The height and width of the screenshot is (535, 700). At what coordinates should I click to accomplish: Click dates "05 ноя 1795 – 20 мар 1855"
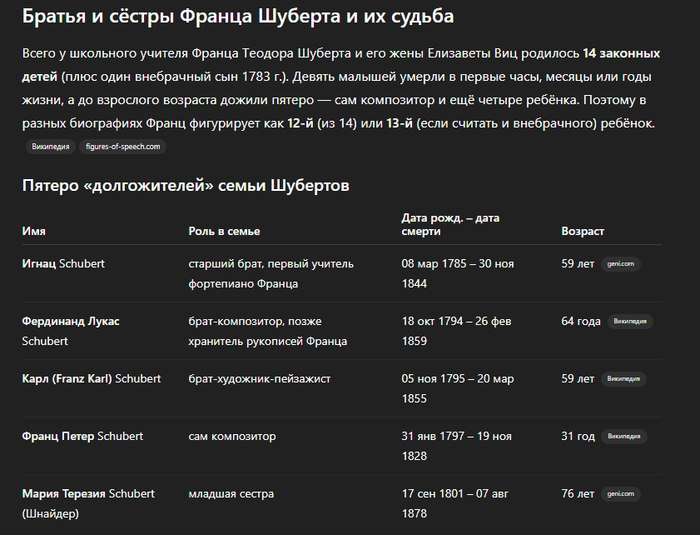[x=458, y=389]
